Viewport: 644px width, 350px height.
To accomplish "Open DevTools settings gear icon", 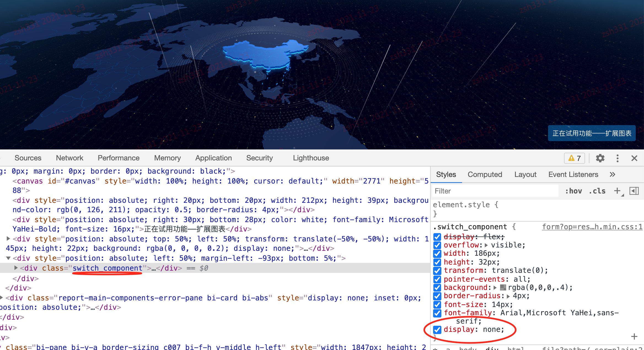I will 600,158.
